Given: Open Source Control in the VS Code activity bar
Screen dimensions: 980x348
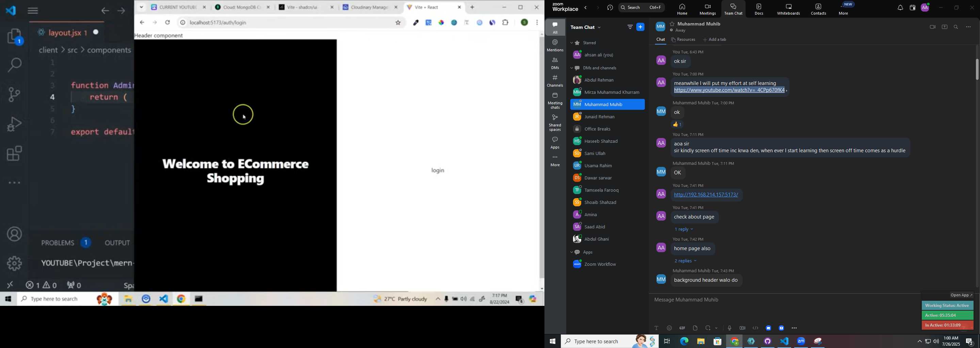Looking at the screenshot, I should pos(14,94).
